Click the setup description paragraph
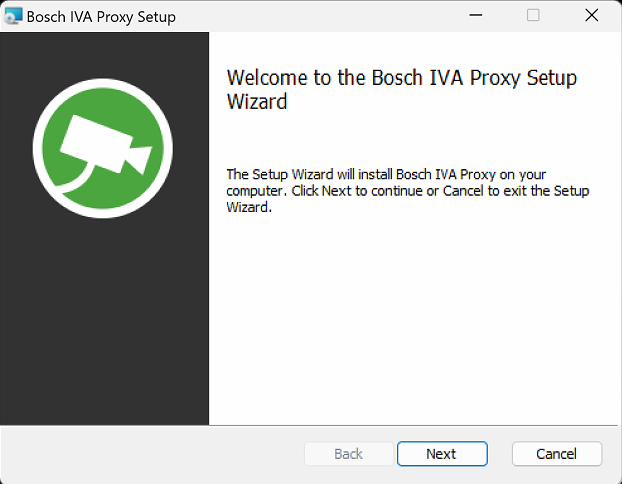 (x=407, y=191)
